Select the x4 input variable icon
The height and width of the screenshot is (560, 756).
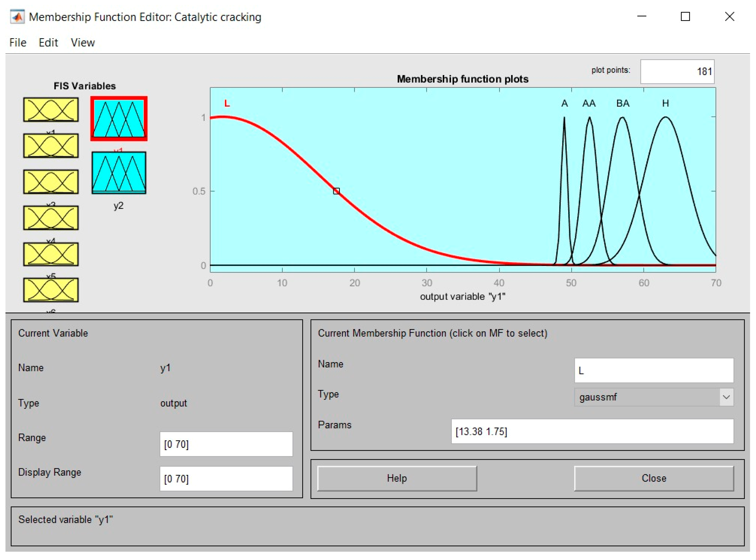51,218
